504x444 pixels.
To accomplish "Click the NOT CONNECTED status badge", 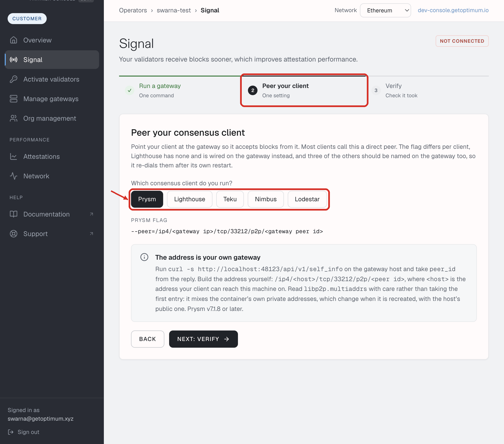I will point(462,41).
